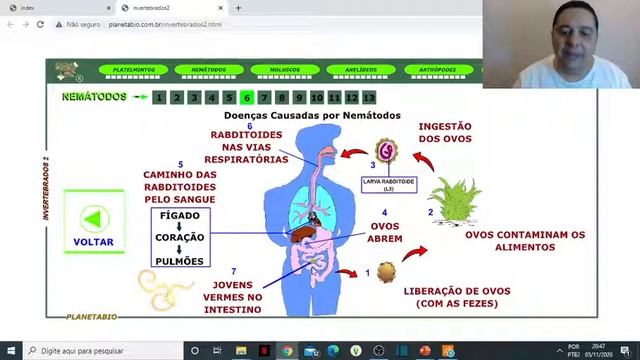640x360 pixels.
Task: Open the Nemátodos section
Action: [209, 70]
